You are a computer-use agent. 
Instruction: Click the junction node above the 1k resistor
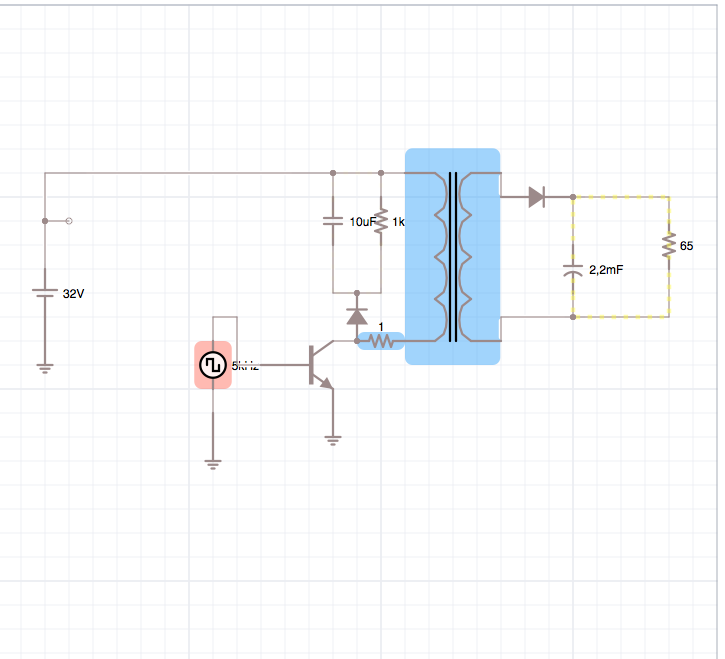point(381,173)
